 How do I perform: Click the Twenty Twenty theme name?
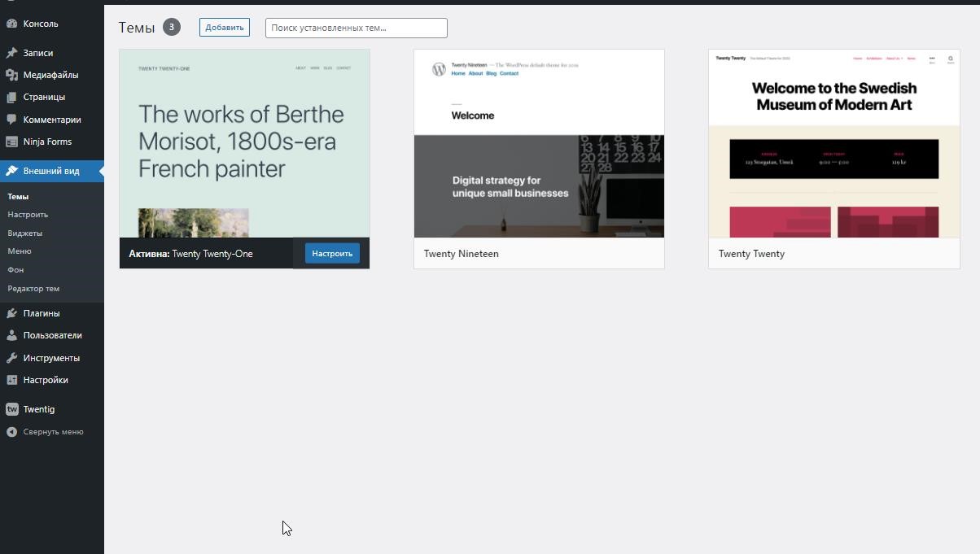click(x=751, y=254)
